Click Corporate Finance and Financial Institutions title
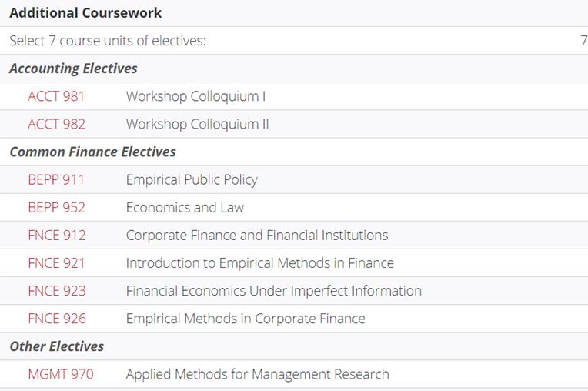 [x=257, y=235]
